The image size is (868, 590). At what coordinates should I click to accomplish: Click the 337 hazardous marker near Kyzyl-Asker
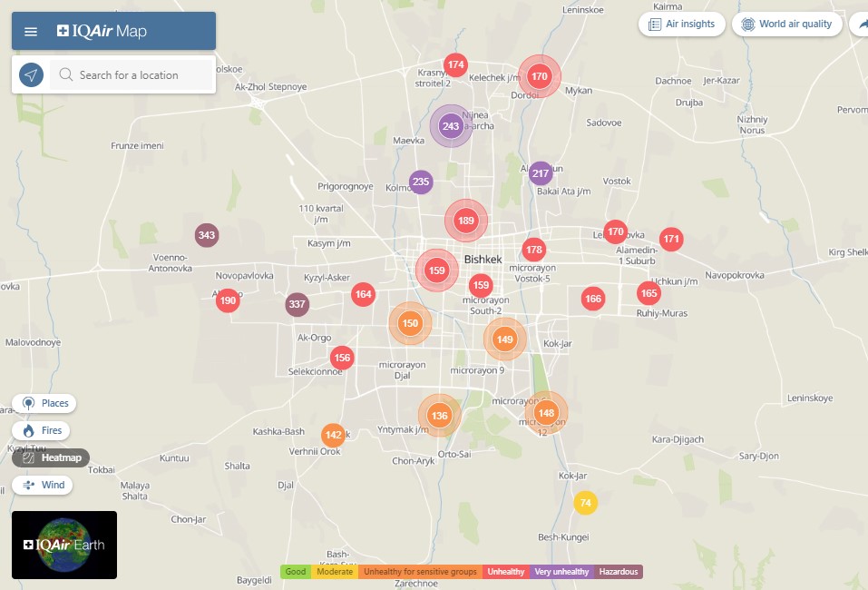coord(297,304)
